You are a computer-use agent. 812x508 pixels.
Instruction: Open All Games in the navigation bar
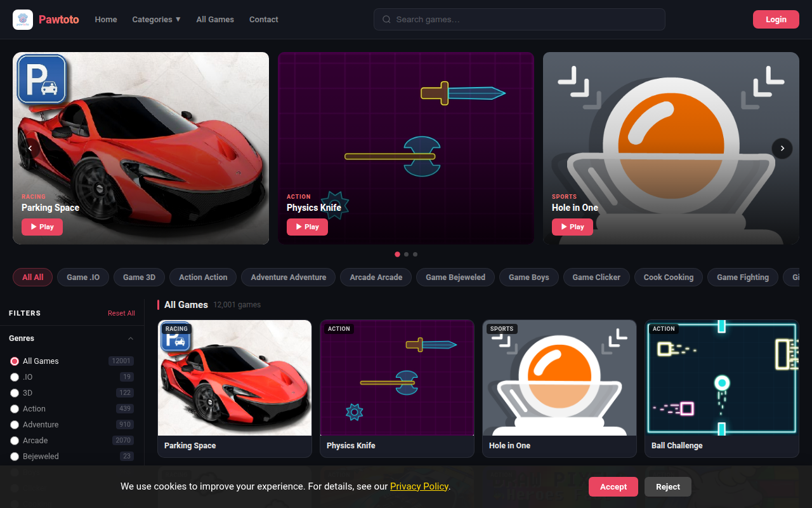[x=215, y=20]
